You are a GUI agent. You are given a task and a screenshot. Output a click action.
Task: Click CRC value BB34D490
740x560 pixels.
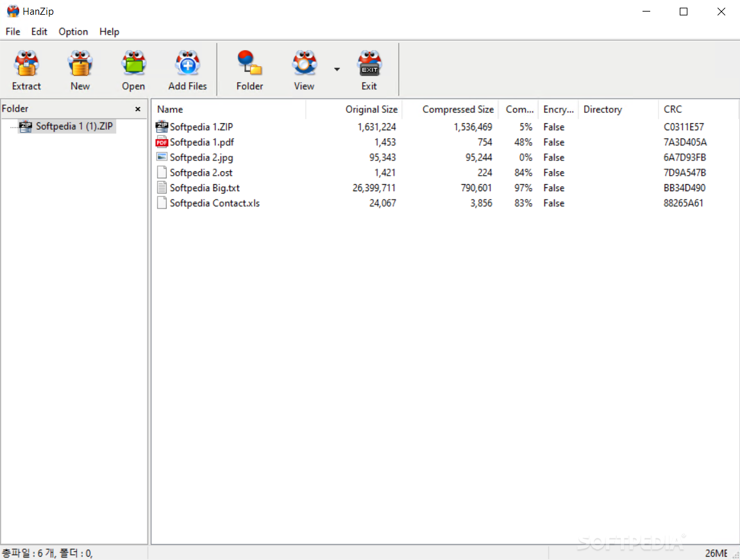click(x=684, y=188)
